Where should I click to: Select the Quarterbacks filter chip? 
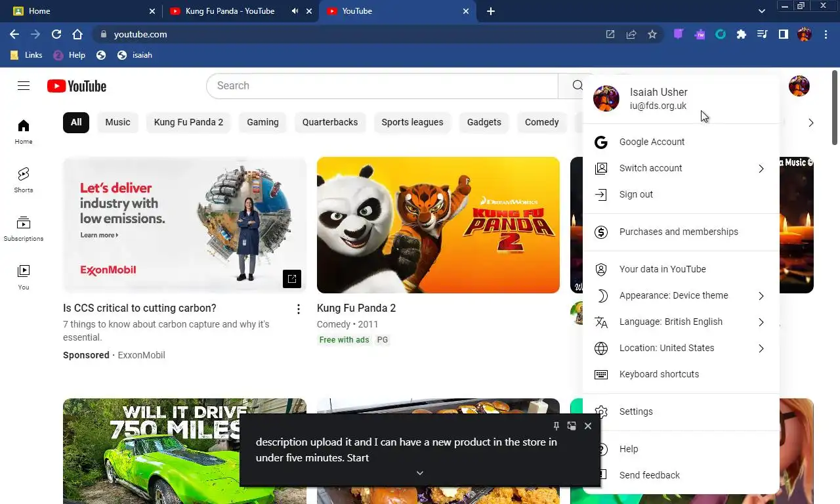pos(330,122)
